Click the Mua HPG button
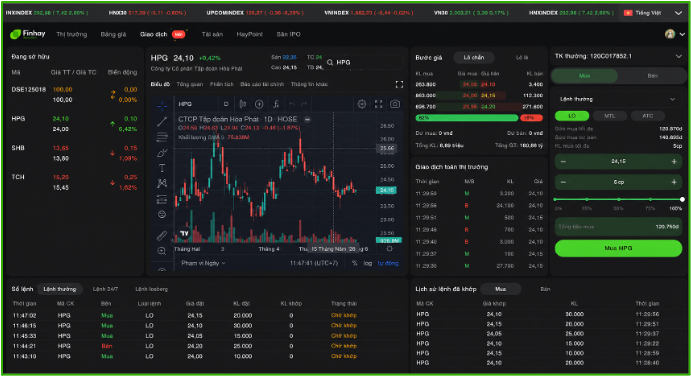The image size is (691, 377). pos(618,248)
